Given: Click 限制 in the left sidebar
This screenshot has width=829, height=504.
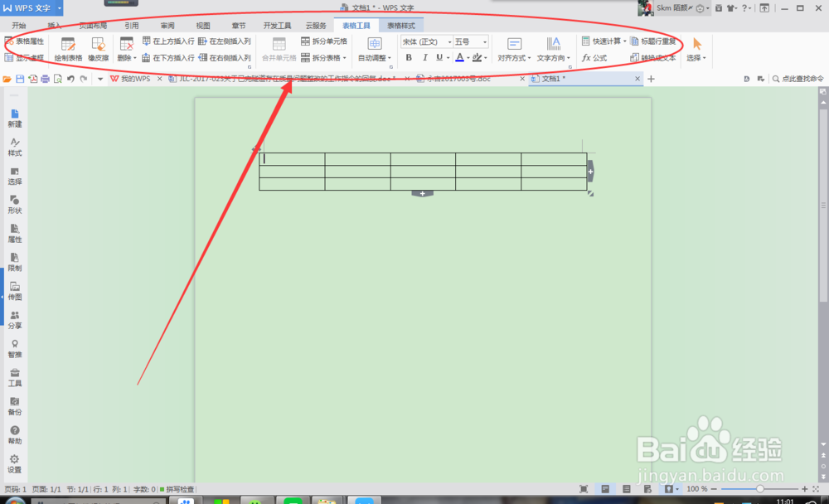Looking at the screenshot, I should coord(15,262).
